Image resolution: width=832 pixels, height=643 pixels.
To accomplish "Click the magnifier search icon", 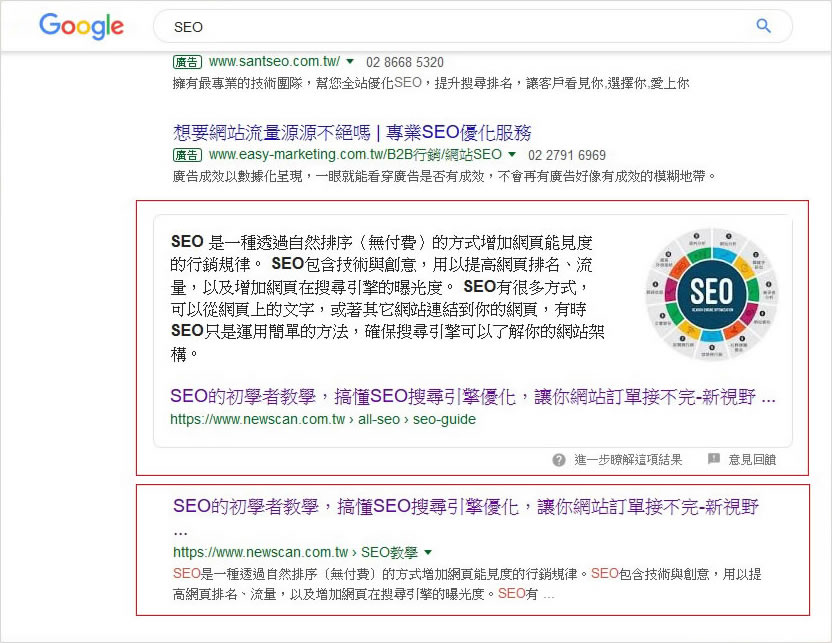I will point(763,26).
